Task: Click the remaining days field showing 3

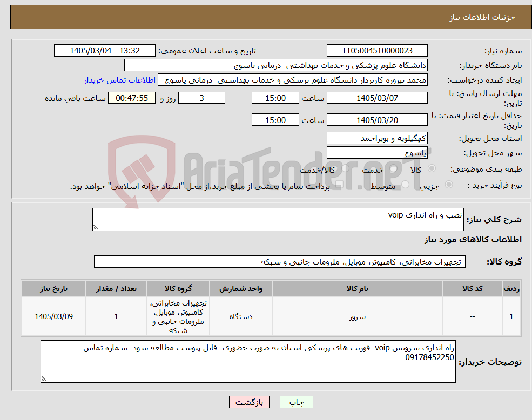Action: 201,98
